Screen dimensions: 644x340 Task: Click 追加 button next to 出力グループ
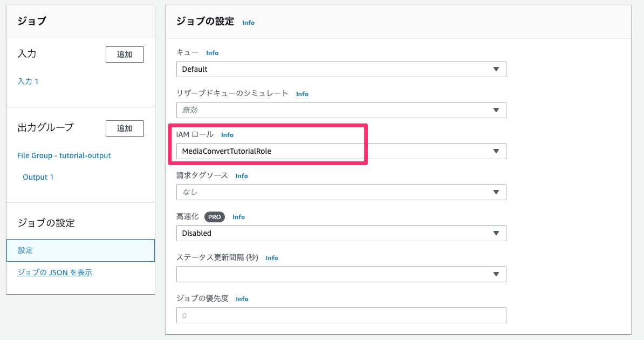pos(125,128)
